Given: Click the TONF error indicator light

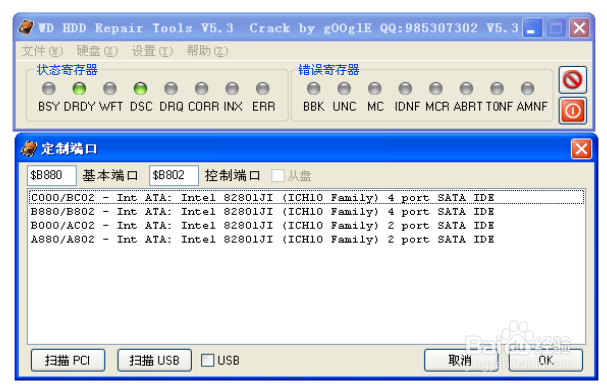Looking at the screenshot, I should 497,89.
